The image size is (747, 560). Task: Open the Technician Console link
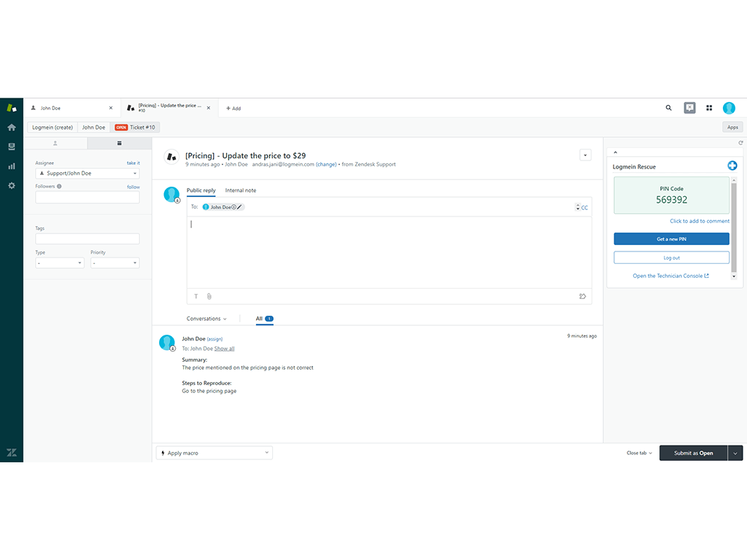click(670, 276)
